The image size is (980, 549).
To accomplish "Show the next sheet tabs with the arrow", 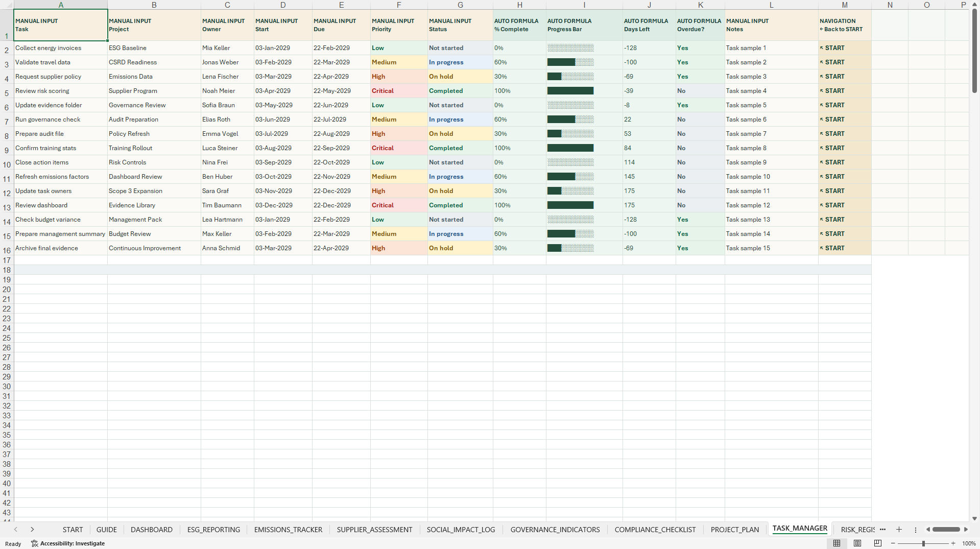I will point(32,530).
